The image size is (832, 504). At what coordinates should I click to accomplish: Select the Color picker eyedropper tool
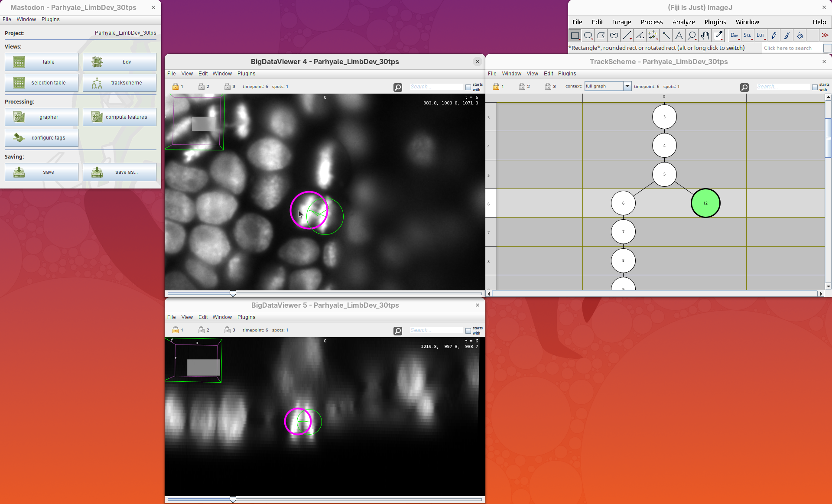click(x=718, y=36)
